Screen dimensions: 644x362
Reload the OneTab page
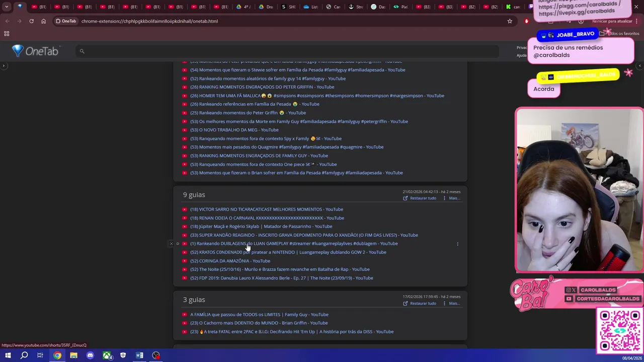(x=31, y=21)
